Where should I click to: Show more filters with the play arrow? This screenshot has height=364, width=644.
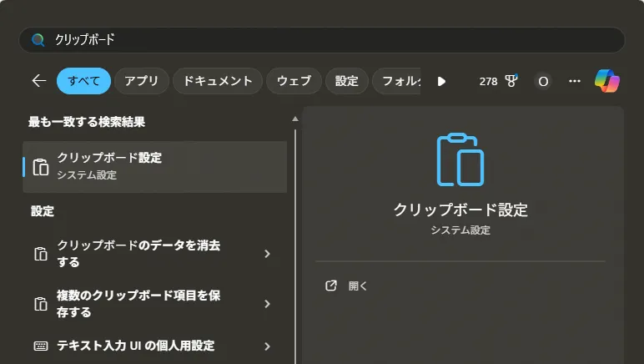click(441, 81)
